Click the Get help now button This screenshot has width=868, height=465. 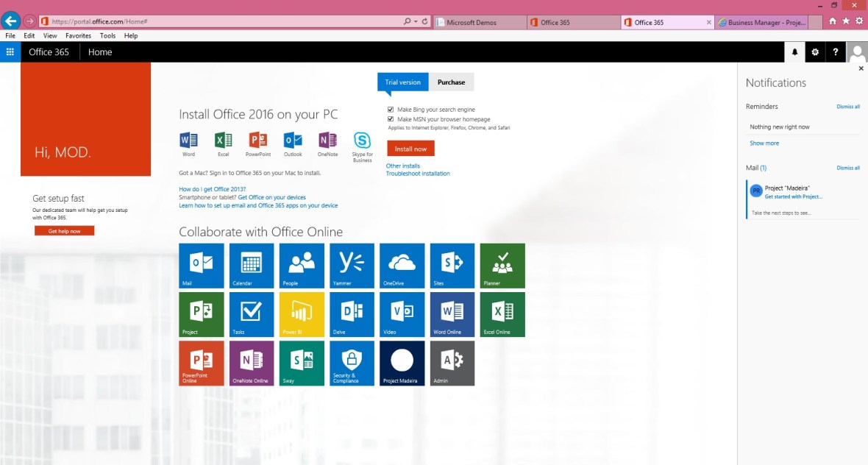pos(64,231)
